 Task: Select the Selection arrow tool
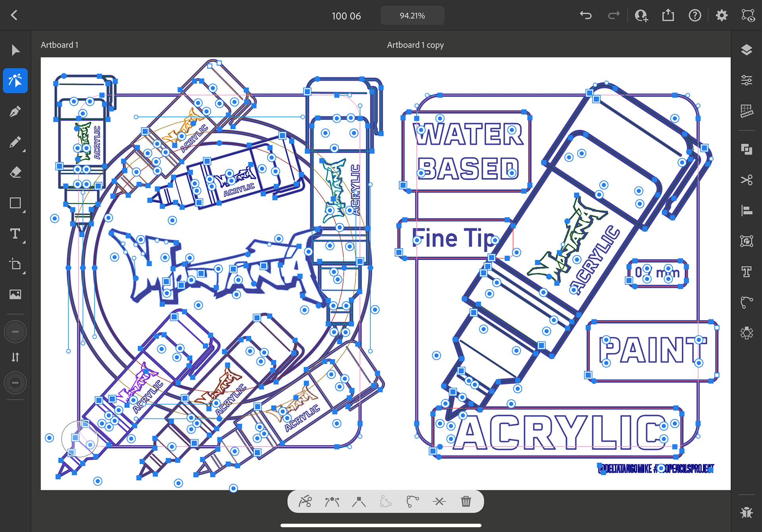click(15, 50)
